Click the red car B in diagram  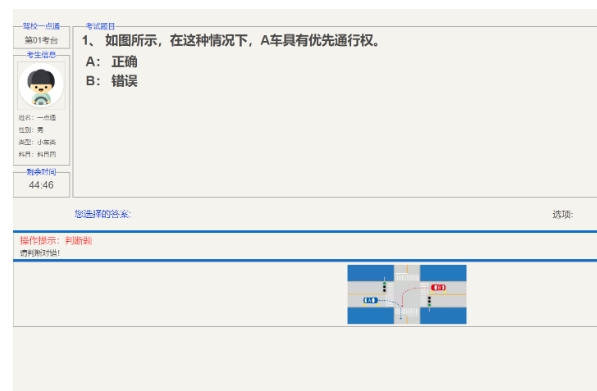(438, 287)
